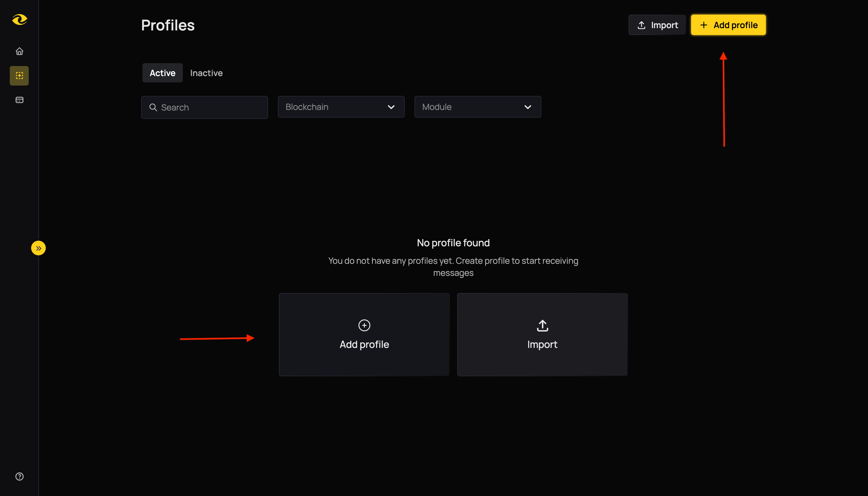Select the highlighted Profiles icon in sidebar
This screenshot has width=868, height=496.
click(19, 75)
